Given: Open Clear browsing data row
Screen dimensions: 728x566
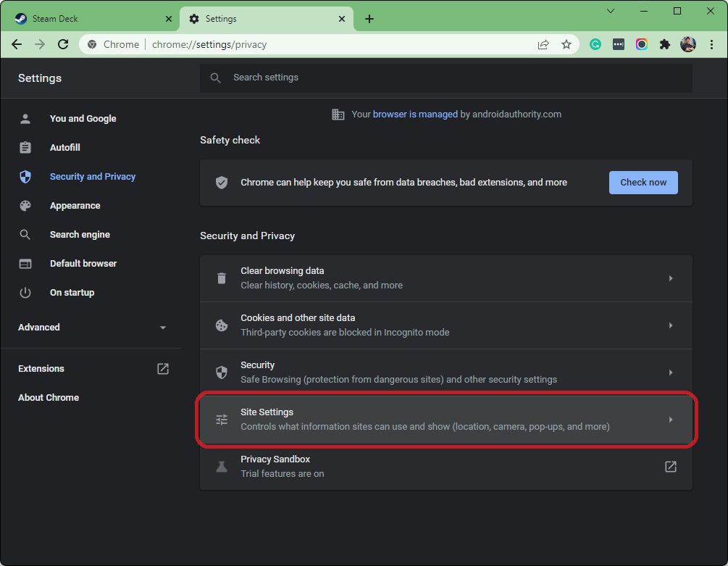Looking at the screenshot, I should point(445,278).
